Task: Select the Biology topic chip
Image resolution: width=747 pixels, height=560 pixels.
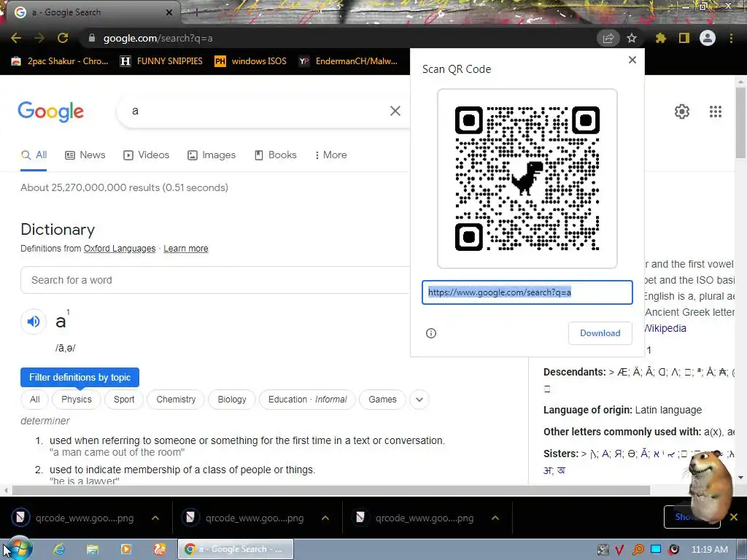Action: [x=232, y=400]
